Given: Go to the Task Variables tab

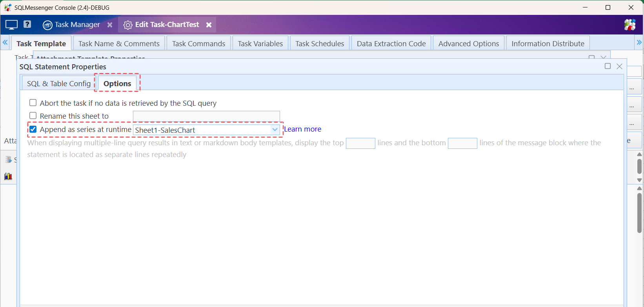Looking at the screenshot, I should [260, 43].
